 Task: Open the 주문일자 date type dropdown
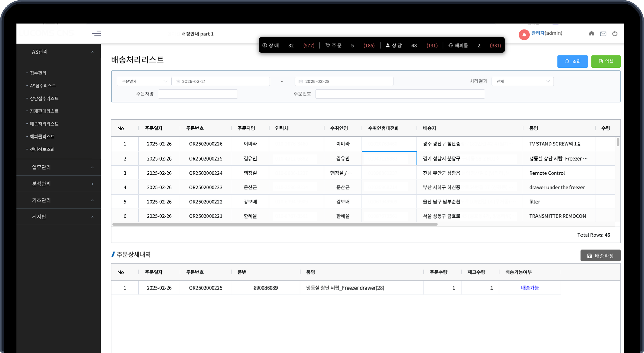144,81
